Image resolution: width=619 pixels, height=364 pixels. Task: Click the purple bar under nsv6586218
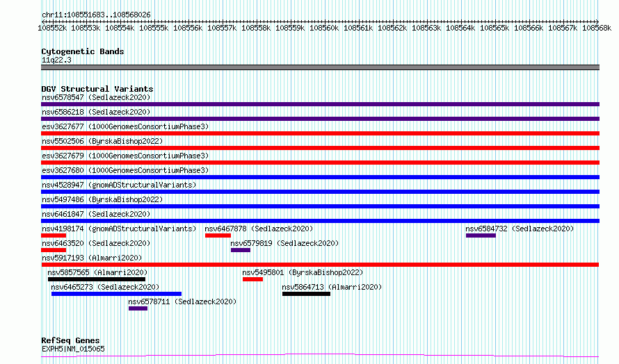click(x=320, y=119)
